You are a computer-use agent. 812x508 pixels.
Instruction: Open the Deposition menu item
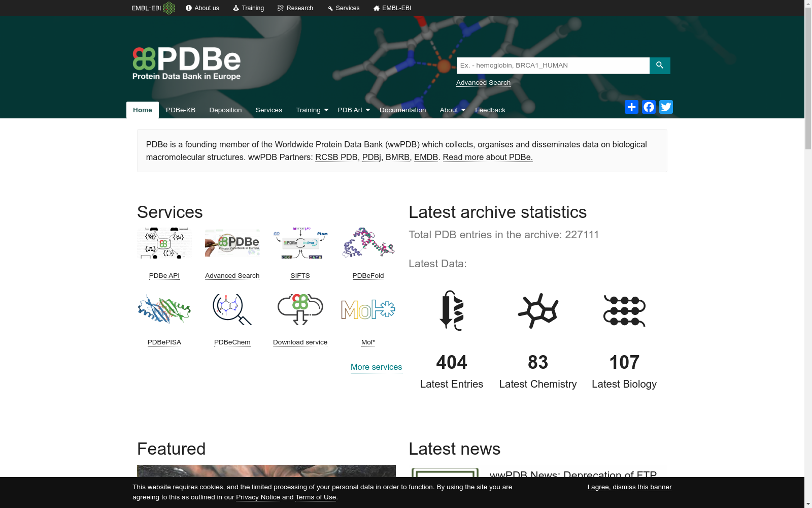pos(225,110)
